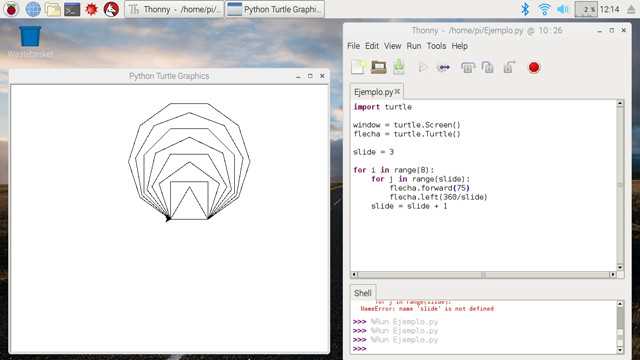This screenshot has height=360, width=640.
Task: Open the Run menu in Thonny
Action: pyautogui.click(x=413, y=46)
